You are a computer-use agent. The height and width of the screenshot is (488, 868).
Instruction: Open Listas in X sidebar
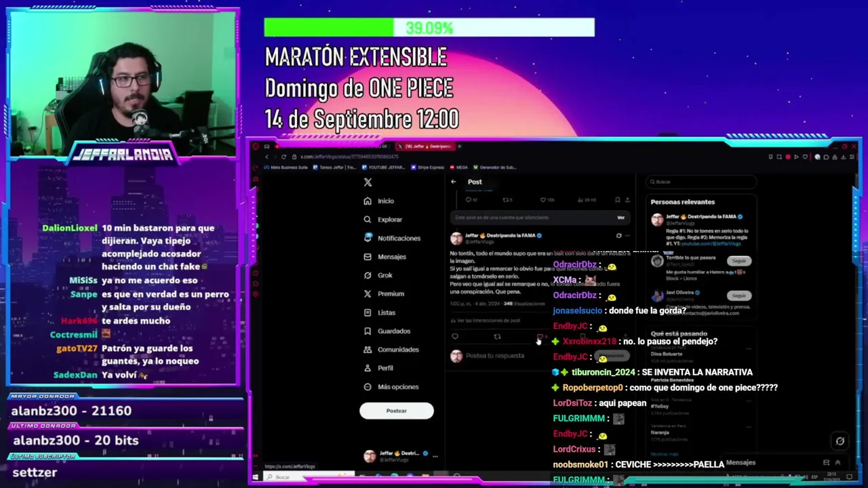(x=379, y=312)
